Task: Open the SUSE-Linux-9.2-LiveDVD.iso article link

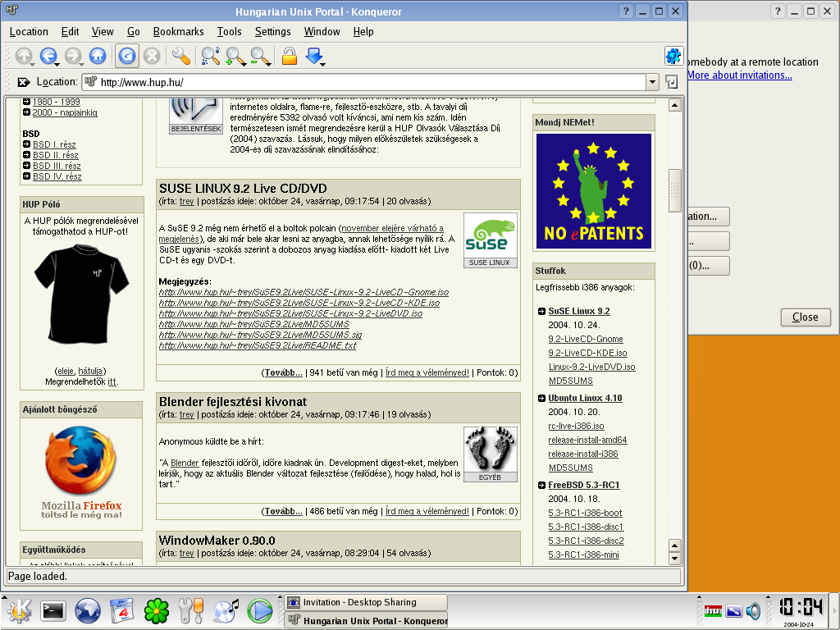Action: click(x=290, y=313)
